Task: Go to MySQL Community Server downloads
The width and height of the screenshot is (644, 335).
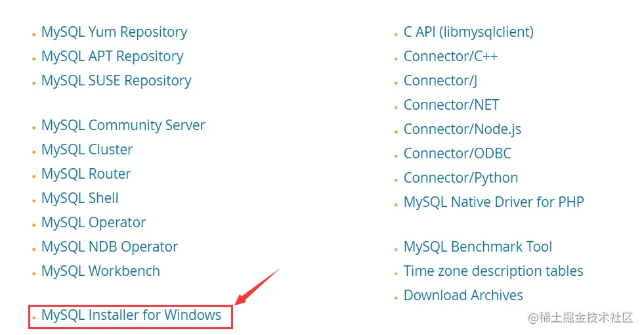Action: point(123,125)
